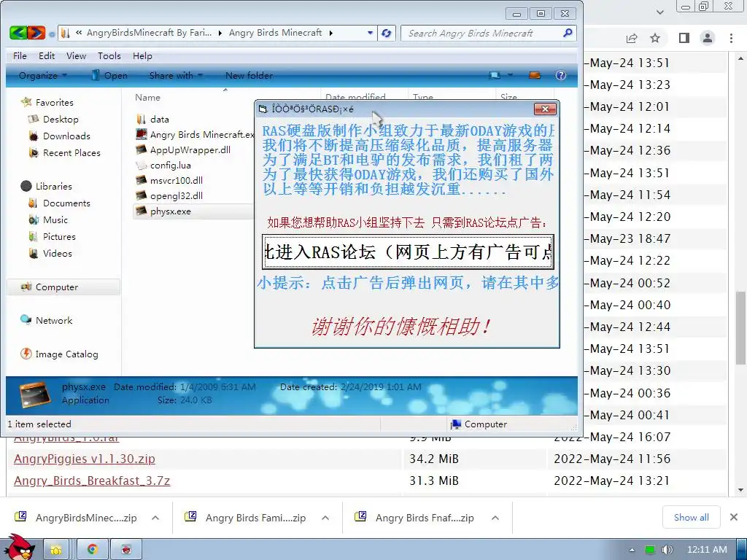Bookmark page with the star icon
The height and width of the screenshot is (560, 747).
(x=656, y=38)
